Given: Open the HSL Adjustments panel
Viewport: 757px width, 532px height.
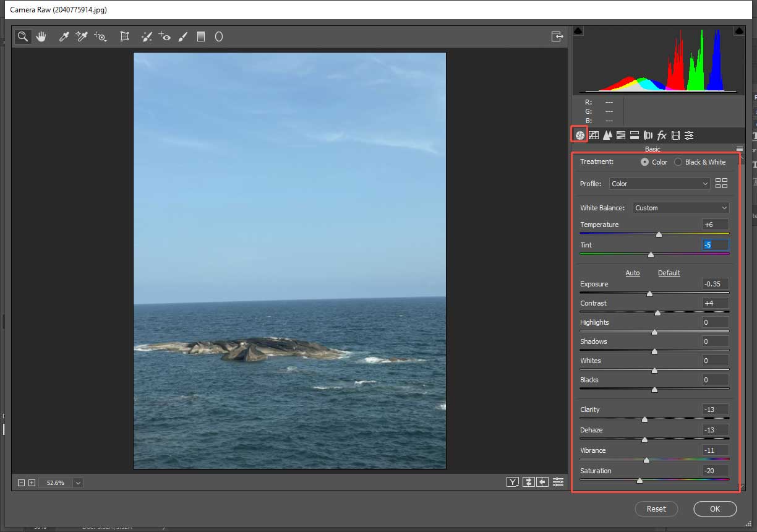Looking at the screenshot, I should (x=620, y=135).
